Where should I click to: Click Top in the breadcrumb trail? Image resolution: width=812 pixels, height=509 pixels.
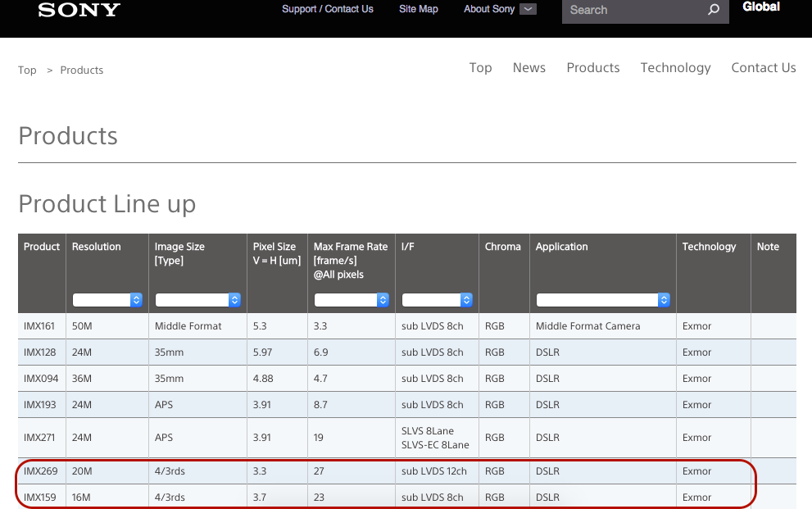pos(27,70)
